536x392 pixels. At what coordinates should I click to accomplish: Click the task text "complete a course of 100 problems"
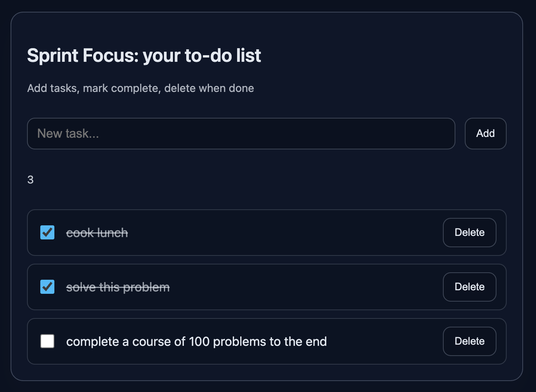[196, 341]
